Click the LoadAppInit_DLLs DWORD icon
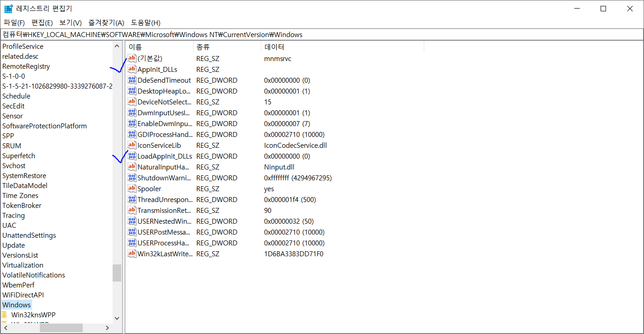This screenshot has width=644, height=334. point(132,156)
